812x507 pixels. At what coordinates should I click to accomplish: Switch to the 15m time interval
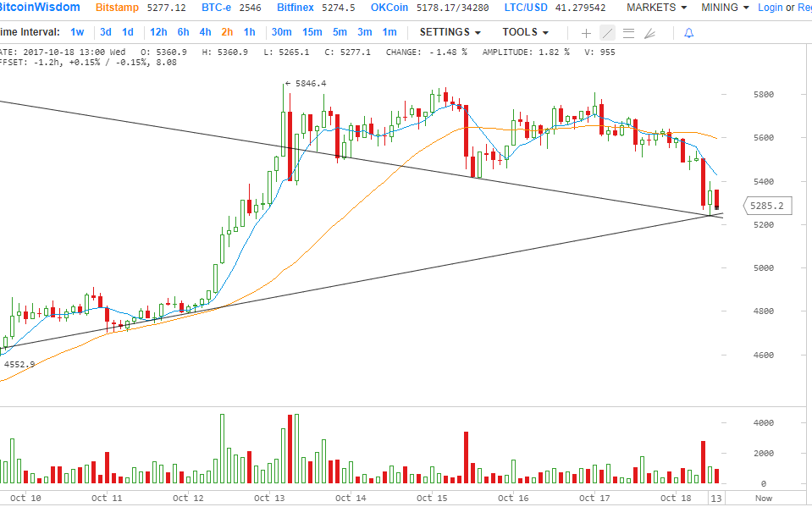(x=312, y=32)
